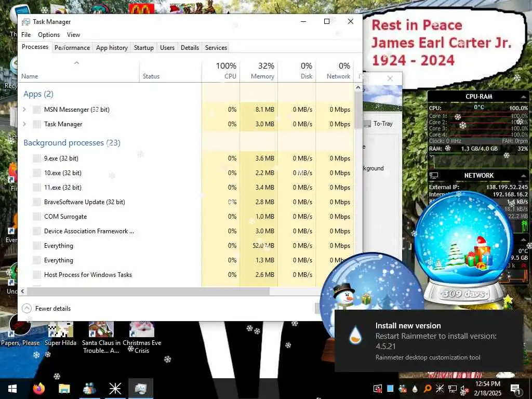The image size is (532, 399).
Task: Select the 11.exe (32 bit) process
Action: coord(63,188)
